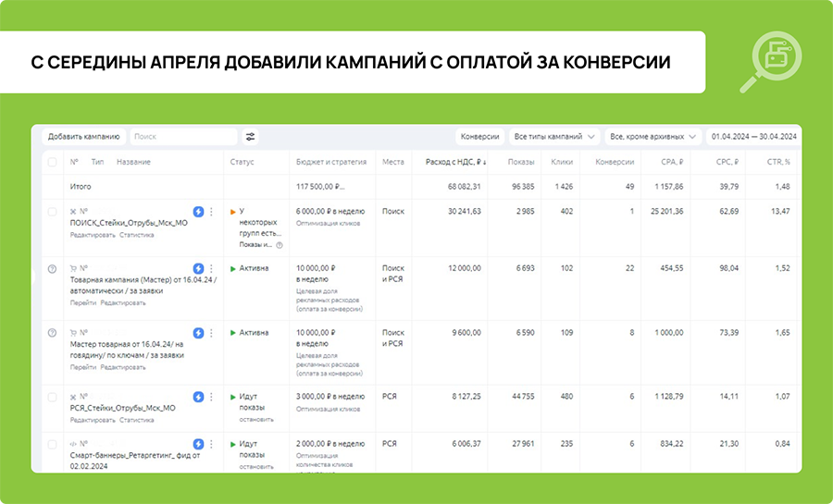This screenshot has width=833, height=504.
Task: Click the campaign name ПОИСК_Стейки_Отрубы_Мск_МО
Action: coord(129,223)
